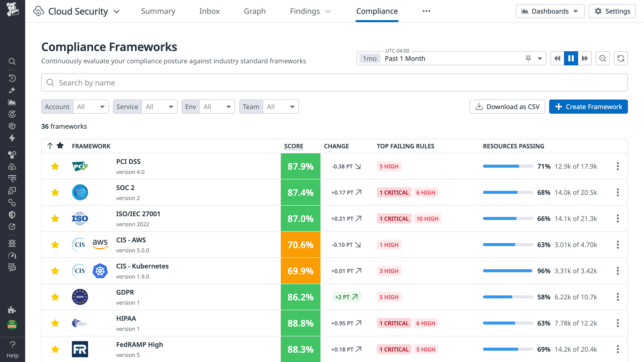Open the Workflows lightning icon in sidebar
The width and height of the screenshot is (644, 362).
click(12, 138)
